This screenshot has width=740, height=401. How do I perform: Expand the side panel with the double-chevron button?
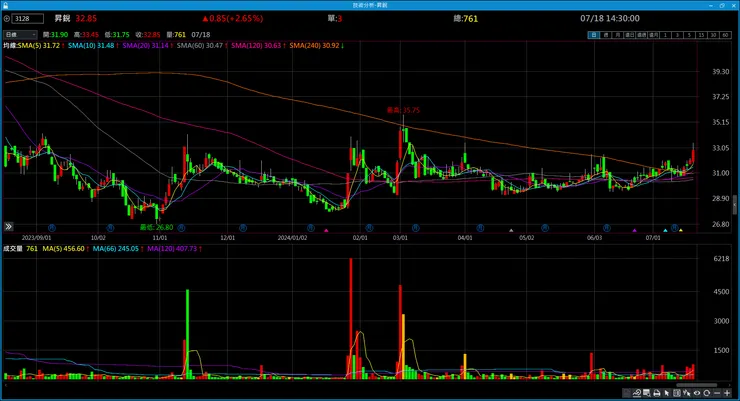(x=8, y=226)
